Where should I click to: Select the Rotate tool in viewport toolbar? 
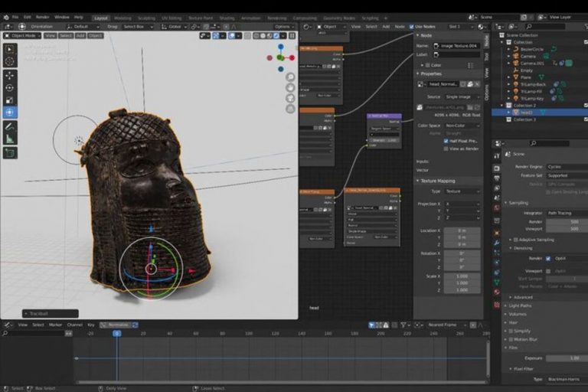[x=10, y=88]
